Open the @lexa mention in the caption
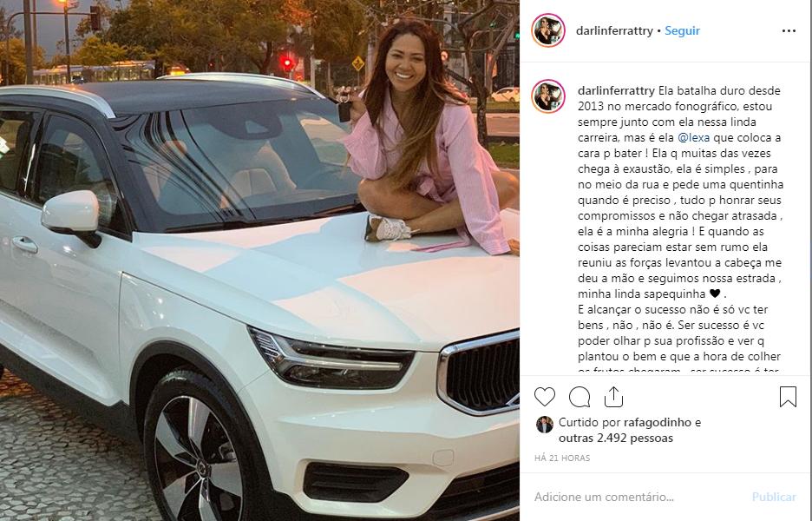 coord(693,138)
